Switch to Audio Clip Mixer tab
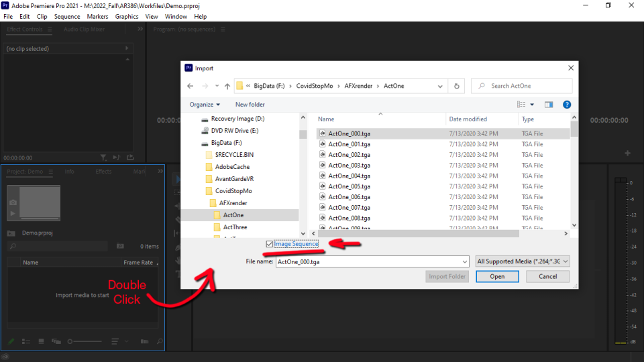The image size is (644, 362). click(x=85, y=29)
